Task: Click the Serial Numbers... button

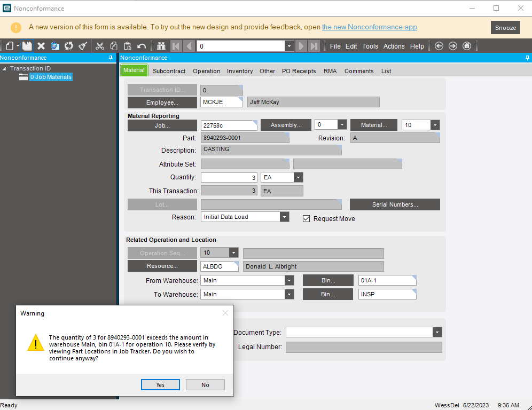Action: tap(395, 204)
